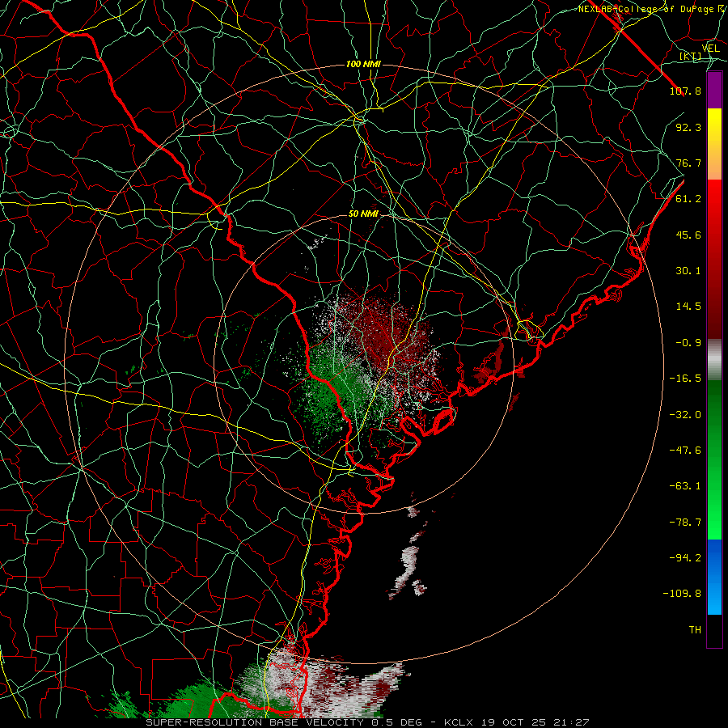Click the 107.8 velocity scale value
The height and width of the screenshot is (728, 728).
tap(685, 91)
